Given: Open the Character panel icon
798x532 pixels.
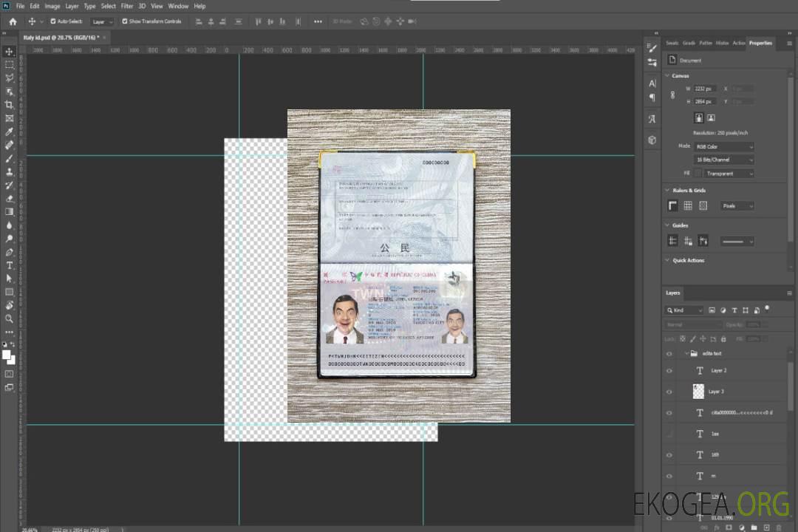Looking at the screenshot, I should pyautogui.click(x=652, y=83).
